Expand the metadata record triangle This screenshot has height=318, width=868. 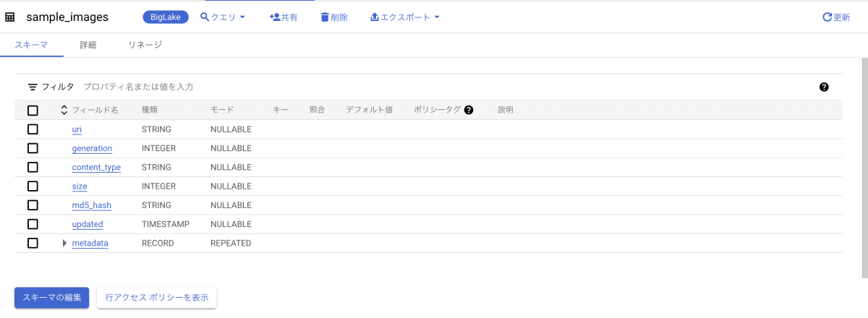coord(65,243)
